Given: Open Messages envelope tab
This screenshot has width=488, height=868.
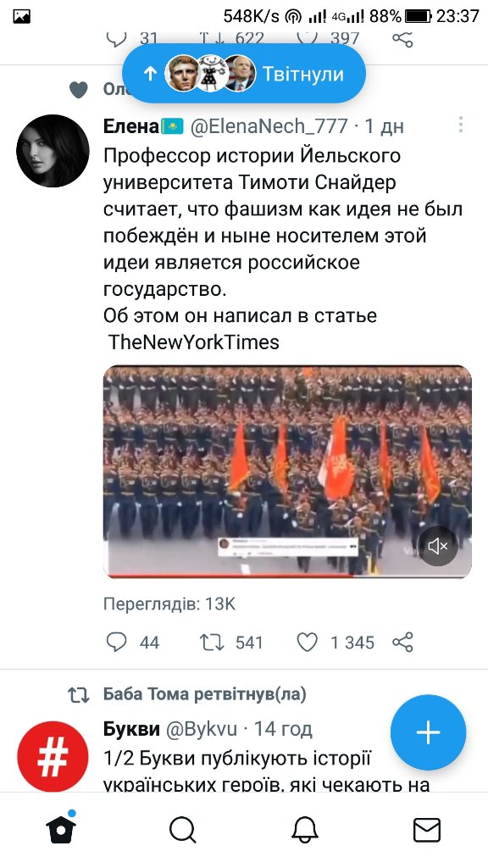Looking at the screenshot, I should click(427, 831).
